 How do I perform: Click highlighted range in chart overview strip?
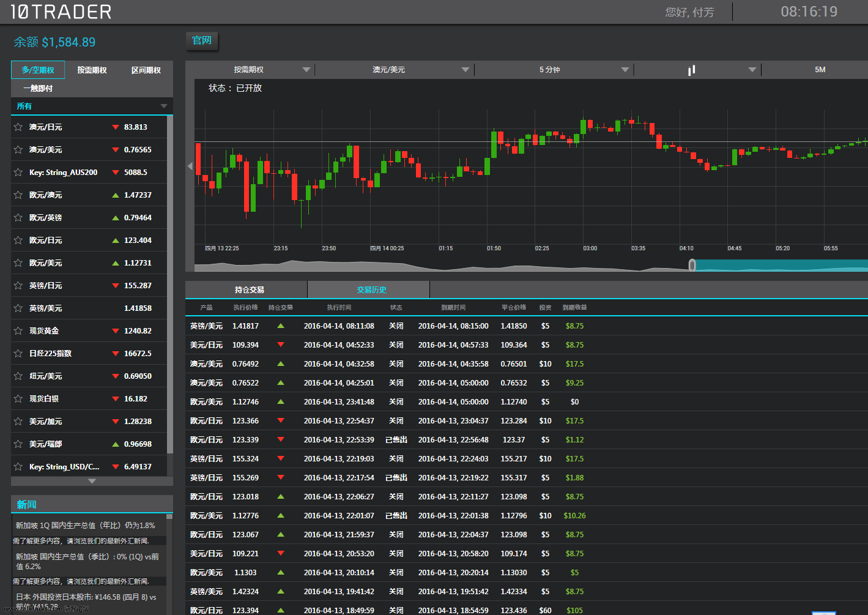pos(782,265)
